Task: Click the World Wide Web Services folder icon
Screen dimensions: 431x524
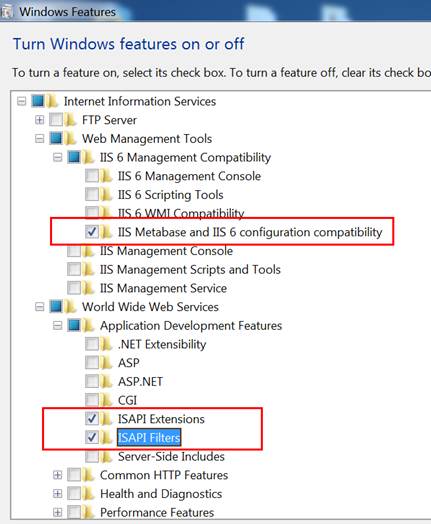Action: click(x=70, y=306)
